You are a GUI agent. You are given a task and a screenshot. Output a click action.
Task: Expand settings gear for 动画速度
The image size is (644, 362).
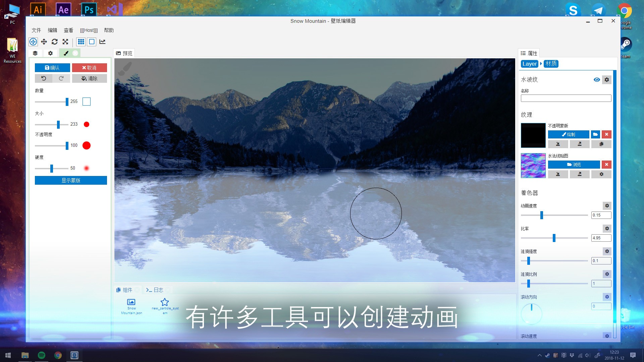(x=608, y=205)
